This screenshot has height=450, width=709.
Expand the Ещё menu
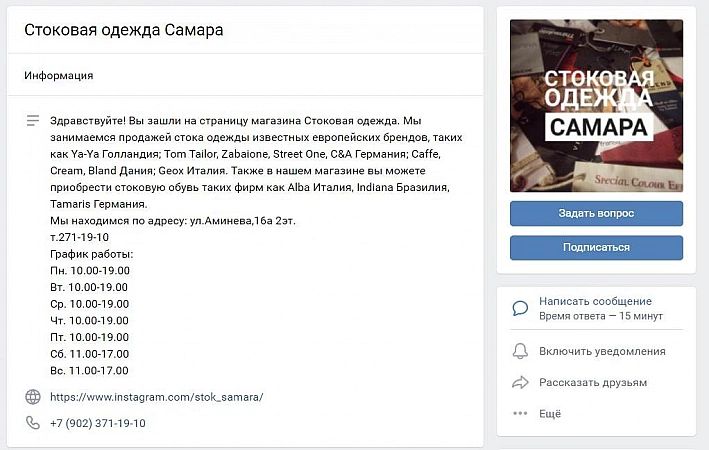point(550,413)
